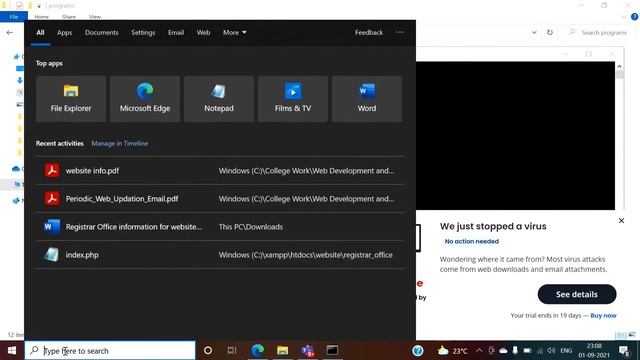Open the Share ribbon tab in File Explorer
The image size is (640, 360).
(x=69, y=17)
